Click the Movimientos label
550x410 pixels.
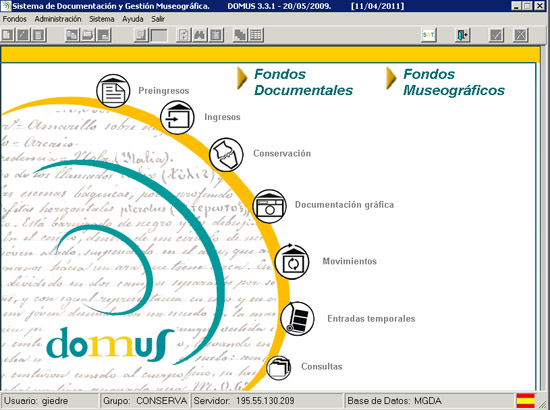350,261
